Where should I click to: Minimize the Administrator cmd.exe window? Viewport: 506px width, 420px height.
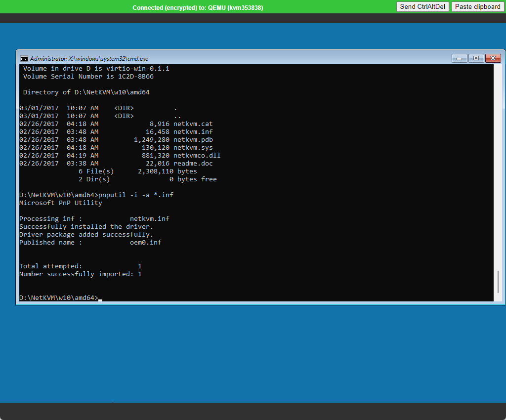[x=459, y=58]
